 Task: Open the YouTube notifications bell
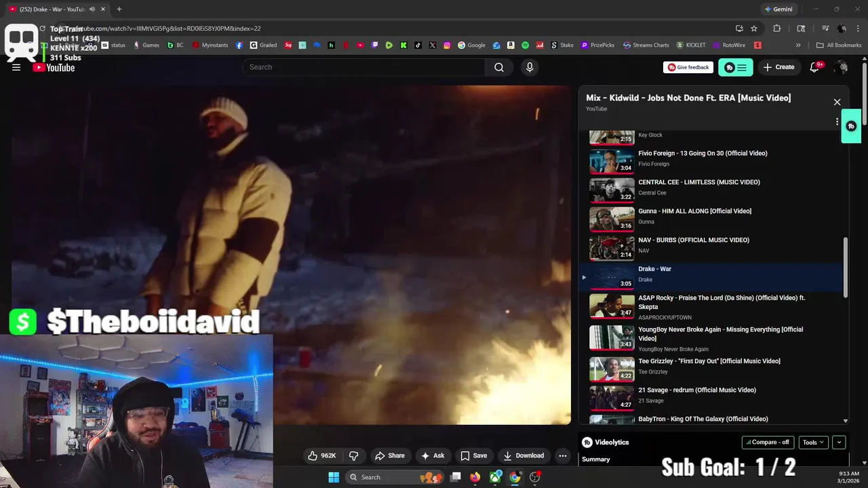tap(815, 67)
